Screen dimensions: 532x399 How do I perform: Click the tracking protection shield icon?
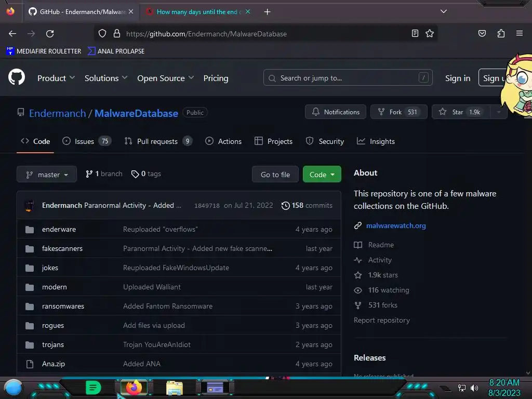102,34
